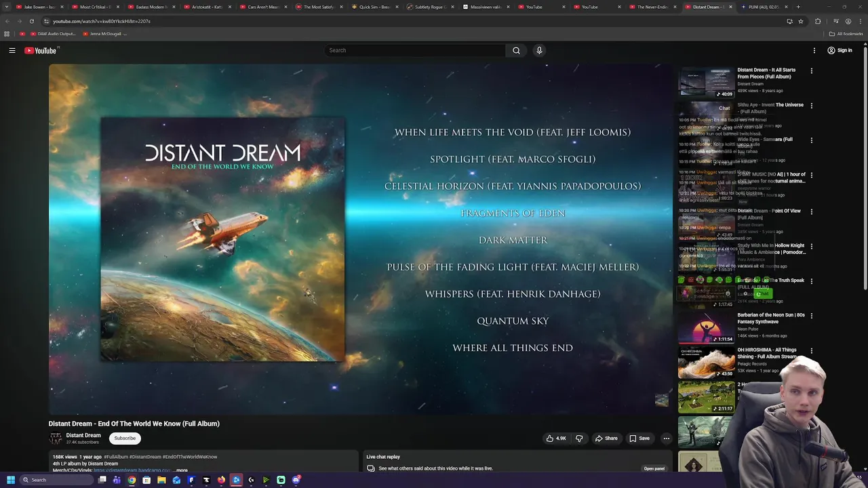Click the #FullAlbum hashtag
Screen dimensions: 868x488
[116, 457]
